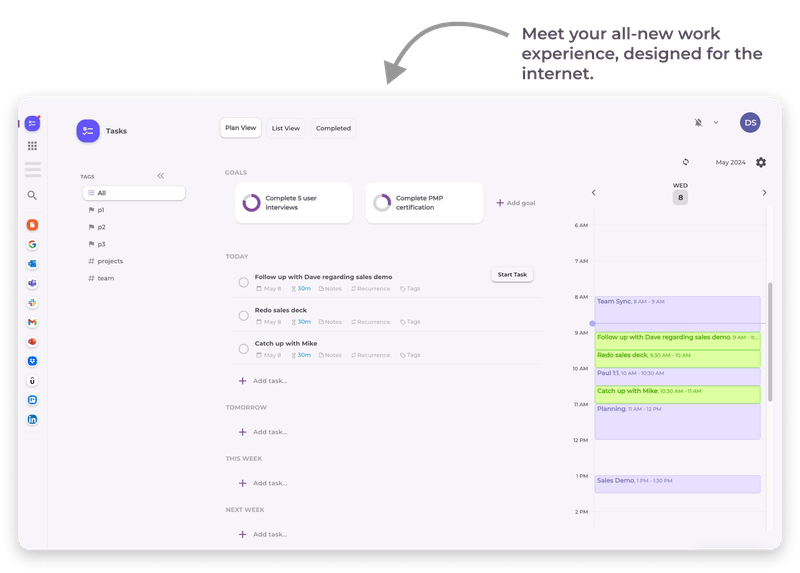
Task: Open the Sales Demo calendar event
Action: coord(678,484)
